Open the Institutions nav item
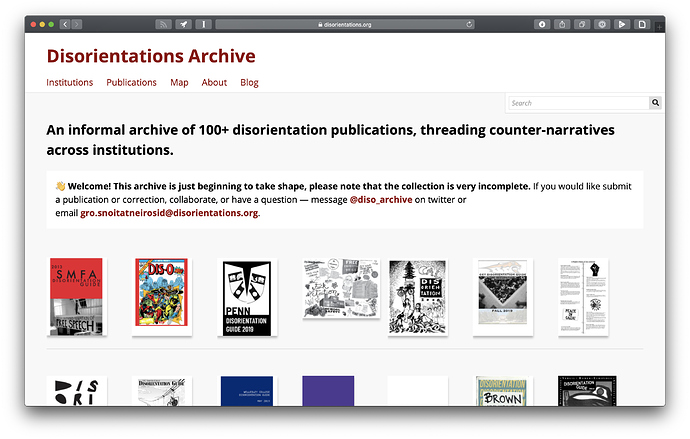 click(70, 82)
